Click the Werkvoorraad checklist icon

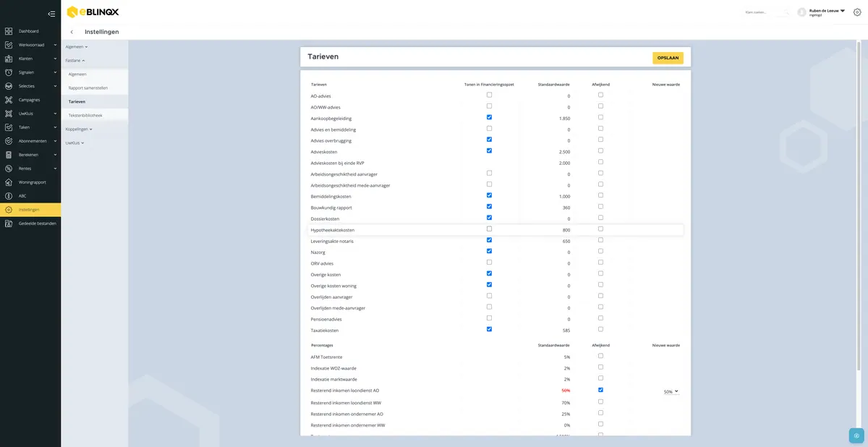(x=8, y=45)
